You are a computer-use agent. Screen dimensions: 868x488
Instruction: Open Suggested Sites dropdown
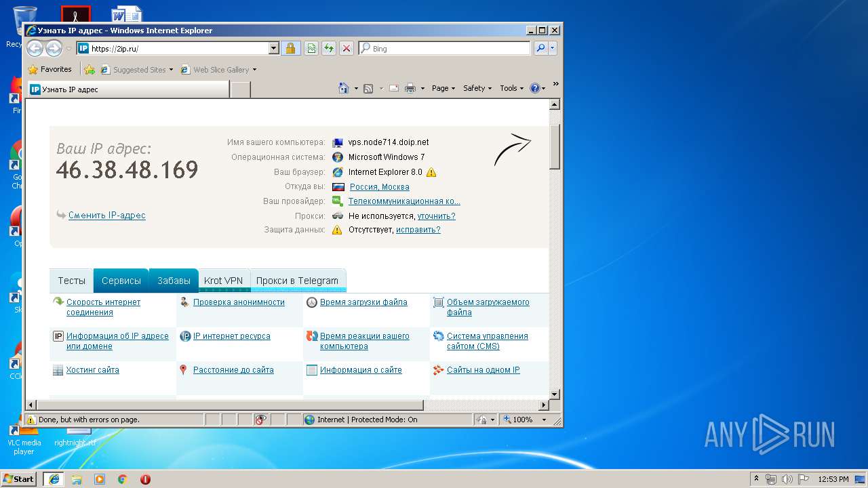point(137,69)
